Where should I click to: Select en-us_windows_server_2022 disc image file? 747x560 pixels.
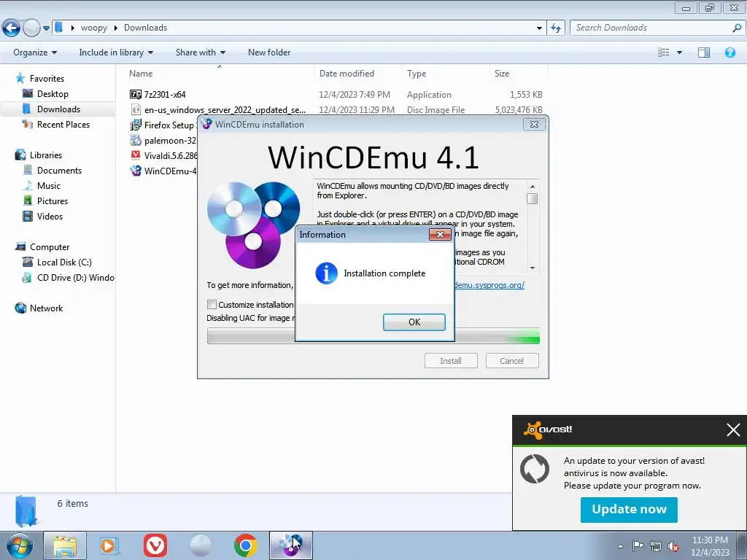coord(225,110)
